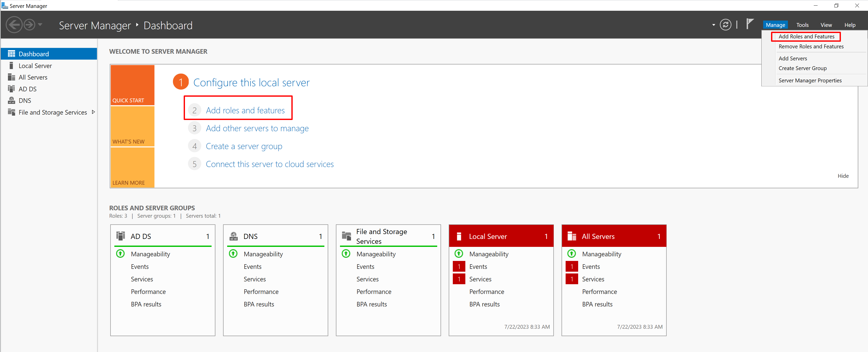The height and width of the screenshot is (352, 868).
Task: Open the red Events alert badge in Local Server tile
Action: tap(459, 267)
